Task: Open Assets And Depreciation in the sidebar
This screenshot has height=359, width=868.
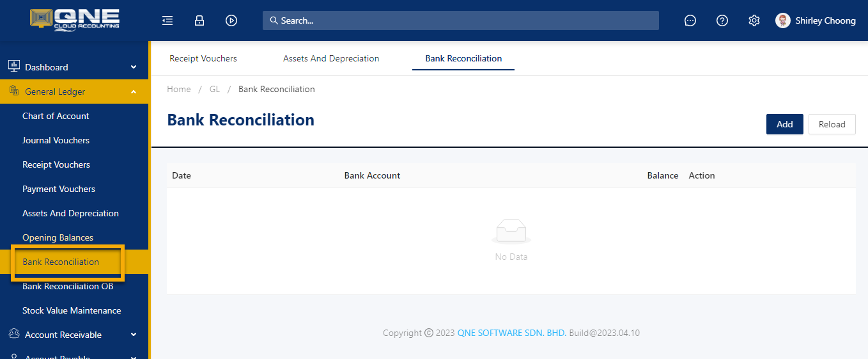Action: click(x=70, y=213)
